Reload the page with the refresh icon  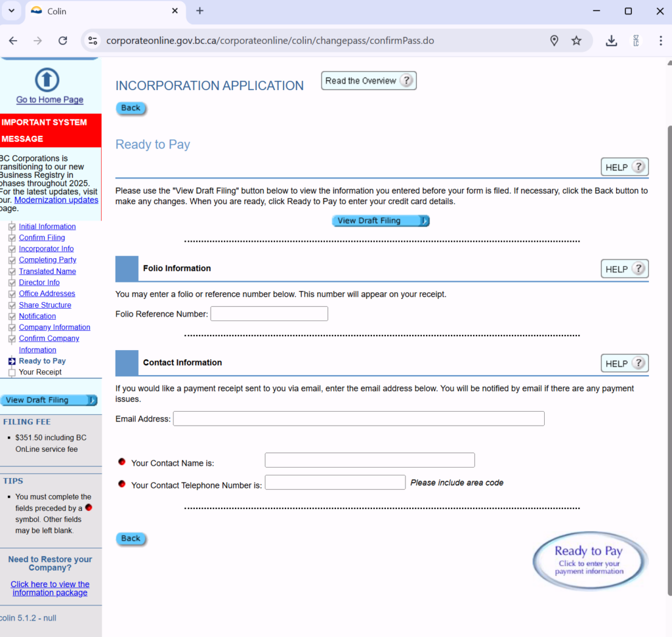pyautogui.click(x=63, y=41)
